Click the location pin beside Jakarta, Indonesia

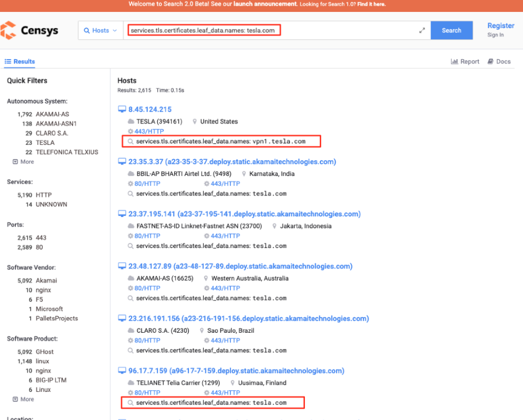pos(274,226)
